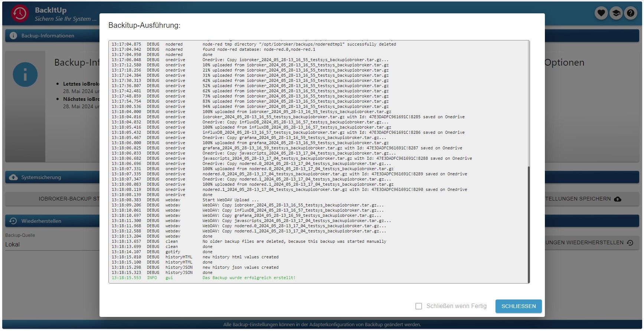This screenshot has width=644, height=331.
Task: Click the cloud upload icon on Einstellungen speichern
Action: (618, 199)
